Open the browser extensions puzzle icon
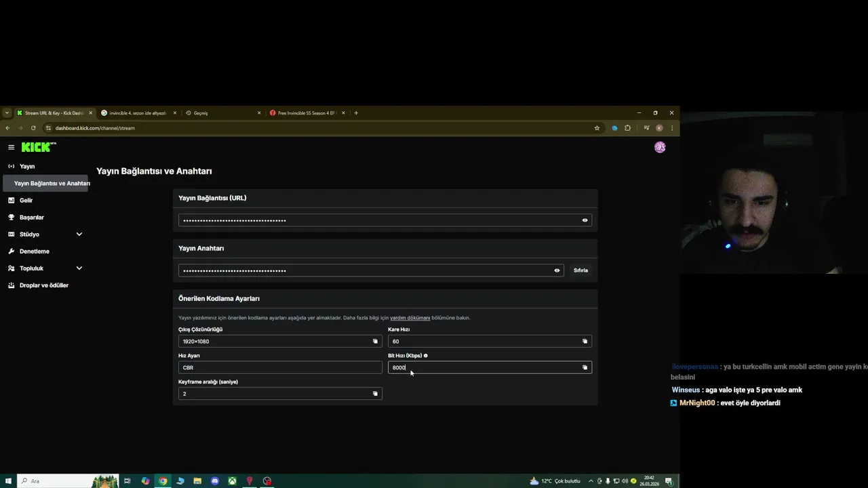Screen dimensions: 868x488 click(x=627, y=128)
